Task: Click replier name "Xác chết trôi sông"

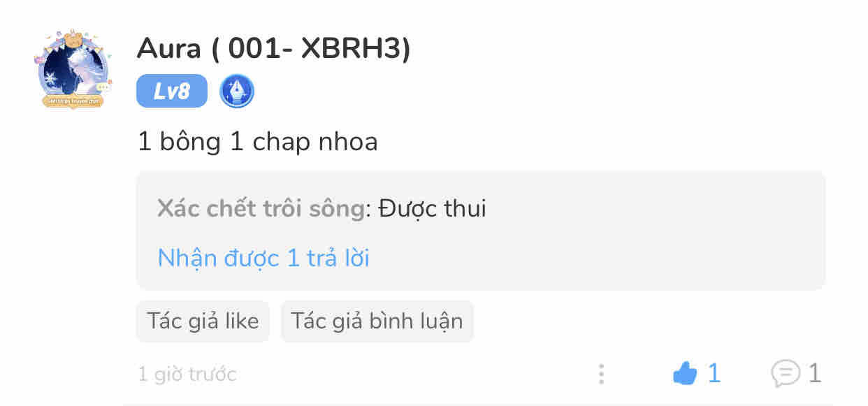Action: (261, 208)
